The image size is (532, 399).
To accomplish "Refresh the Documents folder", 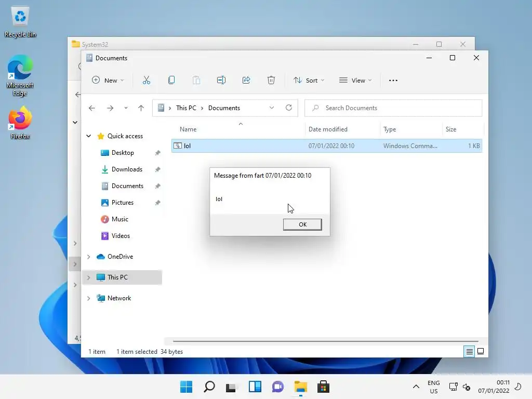I will (289, 108).
